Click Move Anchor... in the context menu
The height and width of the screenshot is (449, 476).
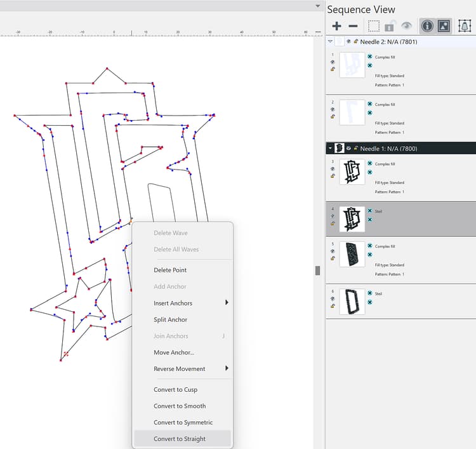(174, 352)
